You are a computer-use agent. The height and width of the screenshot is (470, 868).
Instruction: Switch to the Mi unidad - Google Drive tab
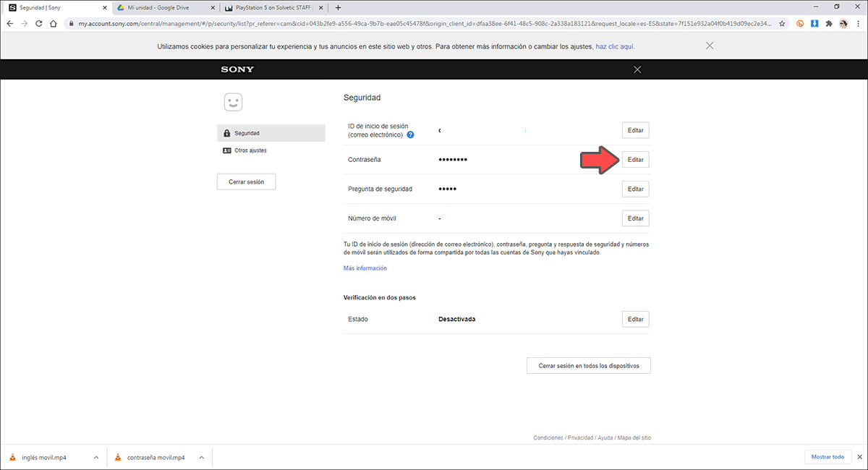[162, 7]
